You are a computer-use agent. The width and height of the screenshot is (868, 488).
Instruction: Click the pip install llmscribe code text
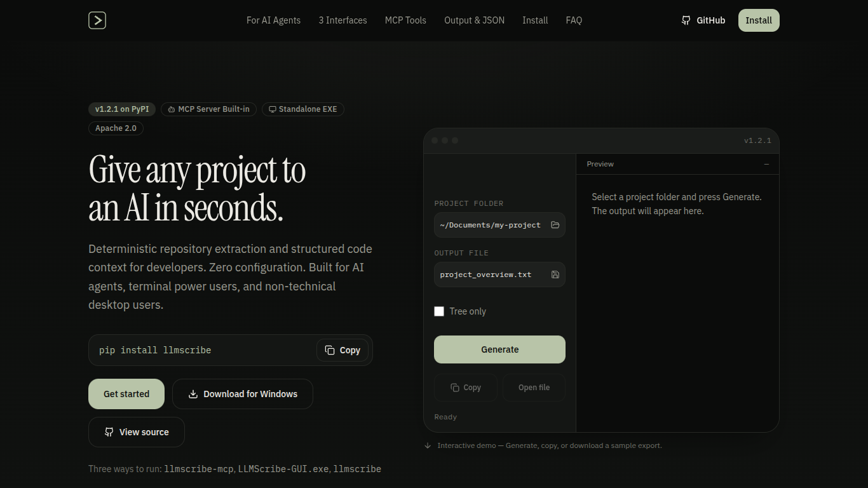click(155, 350)
